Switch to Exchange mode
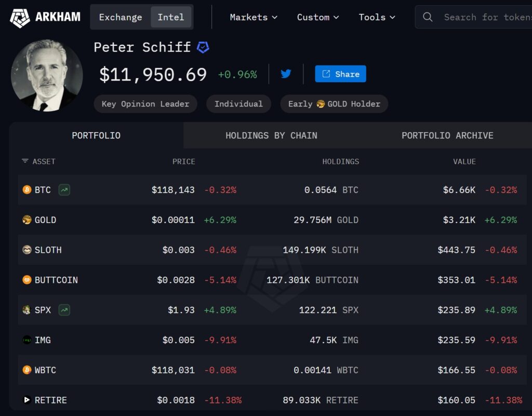The height and width of the screenshot is (416, 532). pyautogui.click(x=121, y=17)
